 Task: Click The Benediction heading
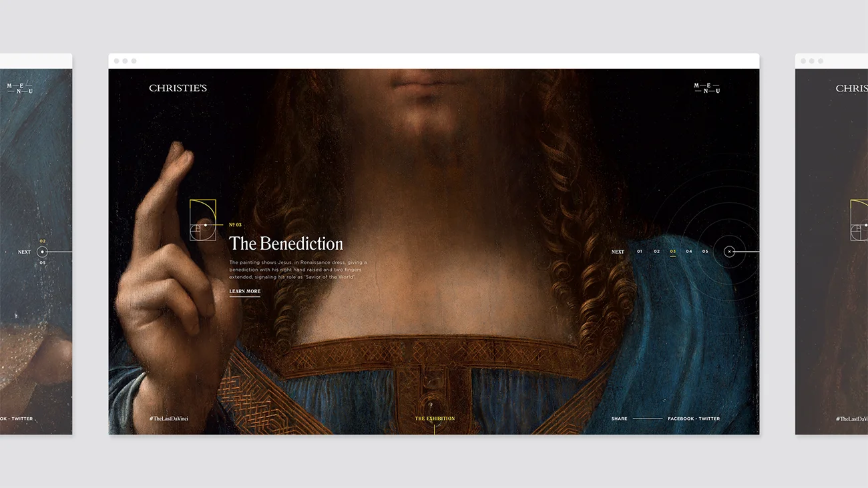286,244
